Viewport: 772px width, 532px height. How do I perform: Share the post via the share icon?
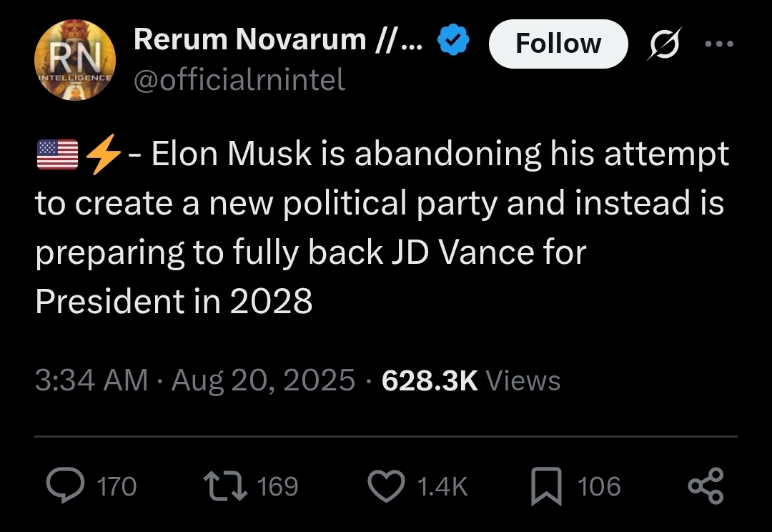click(706, 486)
